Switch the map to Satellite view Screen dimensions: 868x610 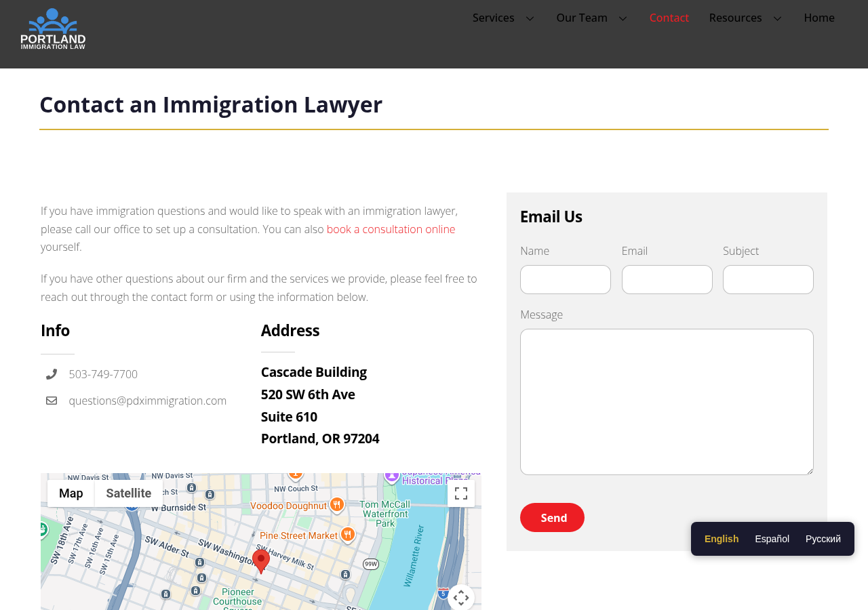[128, 492]
